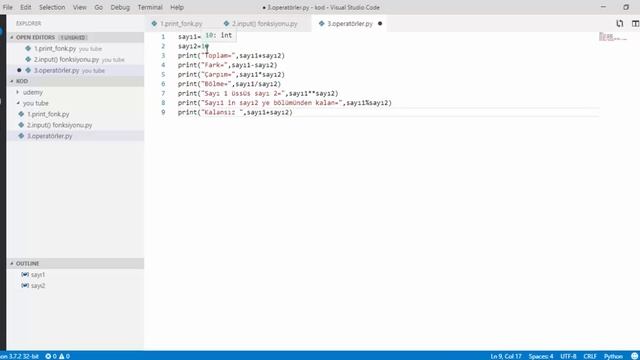The width and height of the screenshot is (640, 360).
Task: Click the file icon of 3.operatörler.py in you tube folder
Action: pos(21,136)
